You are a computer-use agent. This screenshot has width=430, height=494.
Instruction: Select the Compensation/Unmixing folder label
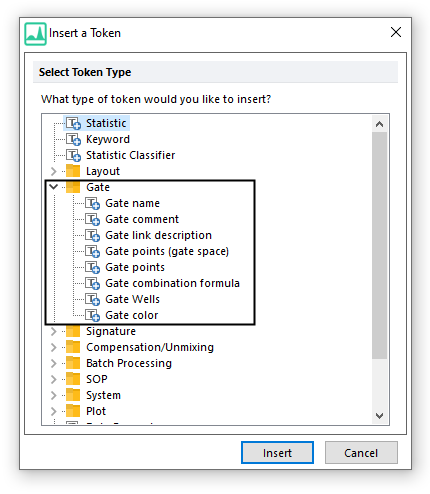150,347
